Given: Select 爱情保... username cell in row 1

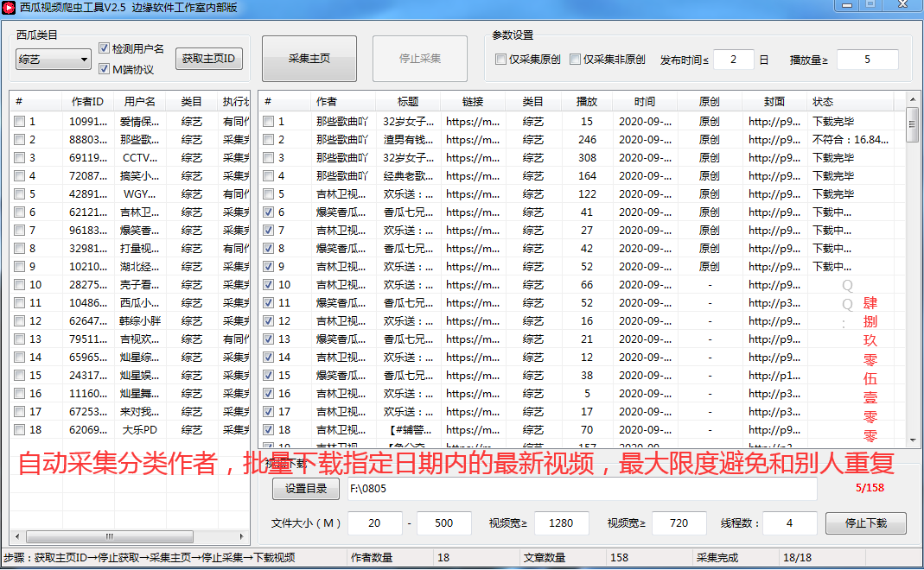Looking at the screenshot, I should coord(140,121).
